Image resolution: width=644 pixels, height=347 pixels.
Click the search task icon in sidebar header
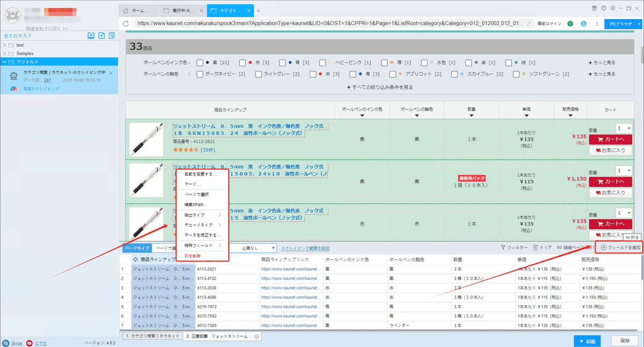point(112,35)
